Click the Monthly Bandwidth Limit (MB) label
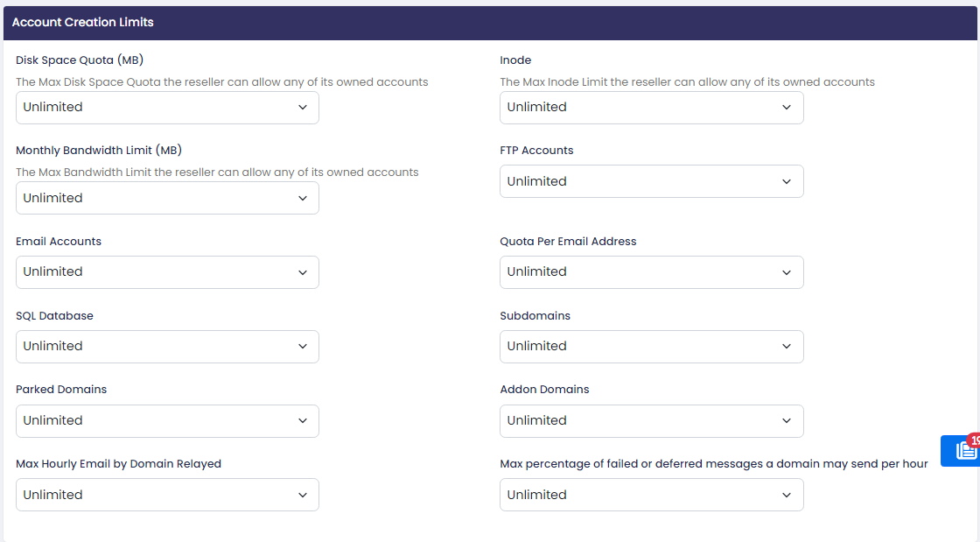980x542 pixels. (x=99, y=150)
